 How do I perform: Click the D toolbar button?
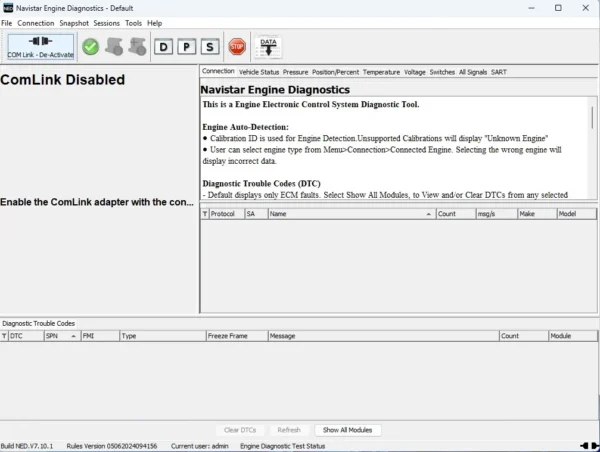pos(163,47)
